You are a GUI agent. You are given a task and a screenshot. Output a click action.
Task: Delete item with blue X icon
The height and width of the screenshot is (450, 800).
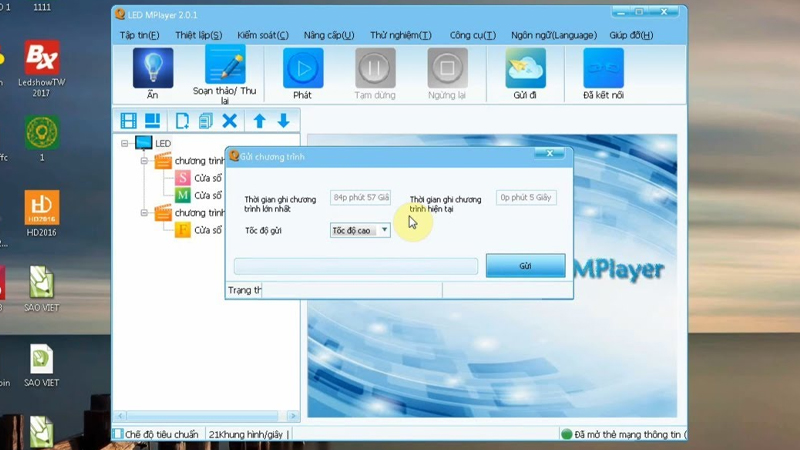click(x=230, y=121)
